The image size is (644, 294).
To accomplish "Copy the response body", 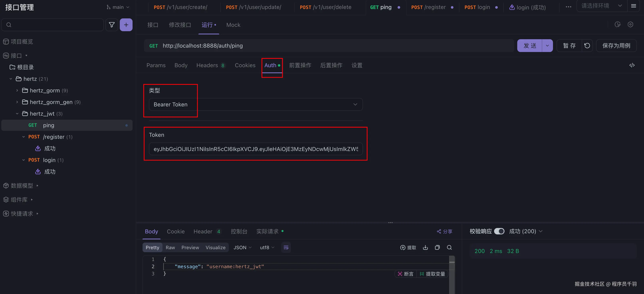I will 437,247.
